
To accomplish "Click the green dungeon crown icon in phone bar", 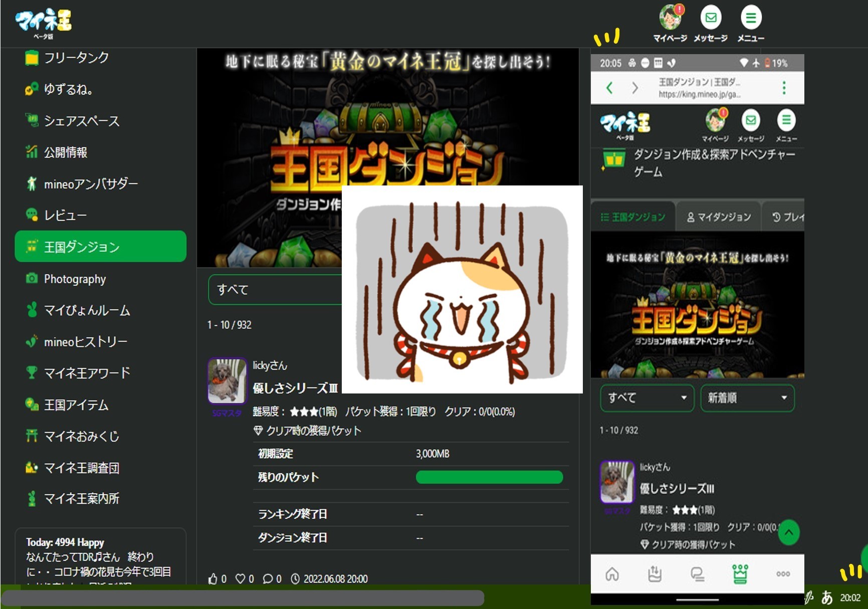I will (740, 574).
